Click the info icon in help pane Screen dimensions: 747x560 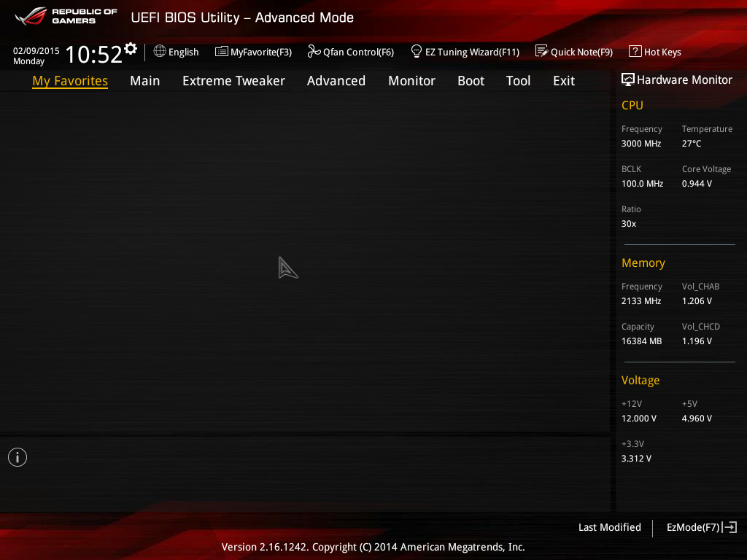(18, 457)
